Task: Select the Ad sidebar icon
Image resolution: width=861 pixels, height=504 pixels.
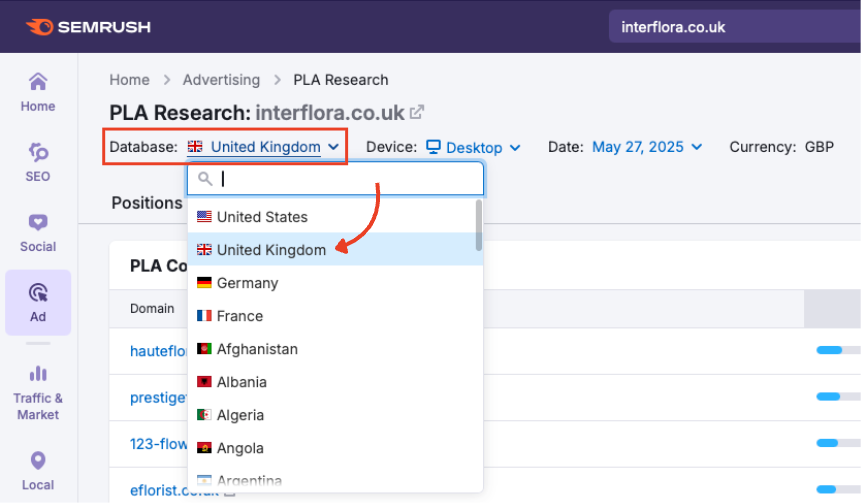Action: point(38,302)
